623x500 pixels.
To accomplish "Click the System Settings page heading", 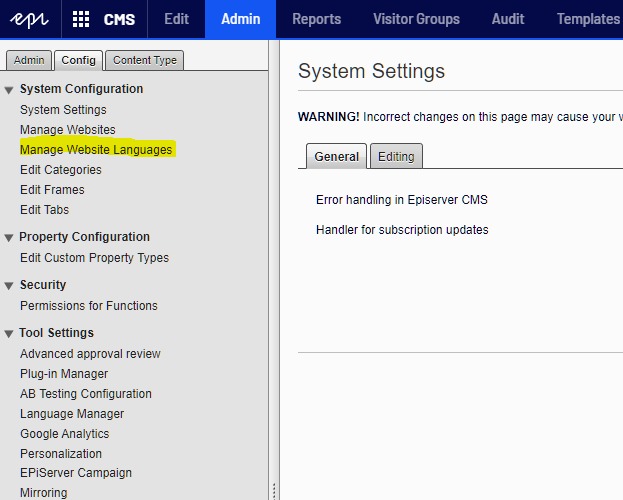I will (x=371, y=72).
